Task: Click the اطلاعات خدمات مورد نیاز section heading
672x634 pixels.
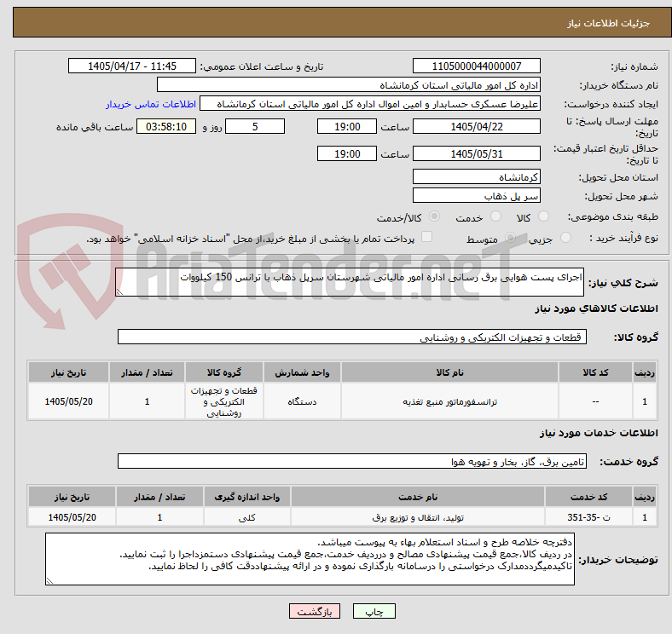Action: click(x=599, y=433)
